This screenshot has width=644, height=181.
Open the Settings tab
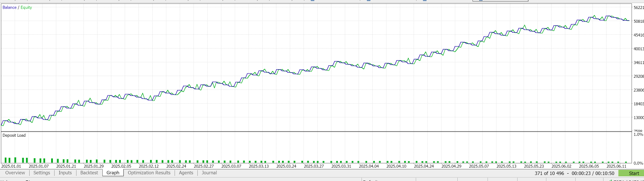coord(42,173)
